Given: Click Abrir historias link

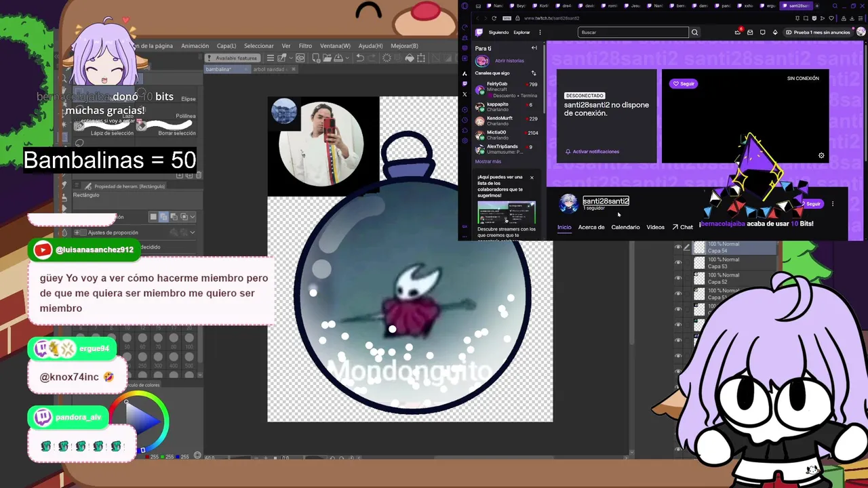Looking at the screenshot, I should pyautogui.click(x=509, y=61).
